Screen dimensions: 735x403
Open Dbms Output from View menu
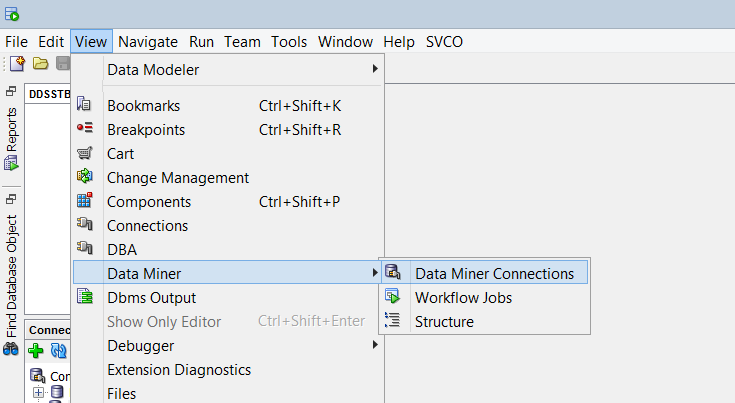pos(228,298)
